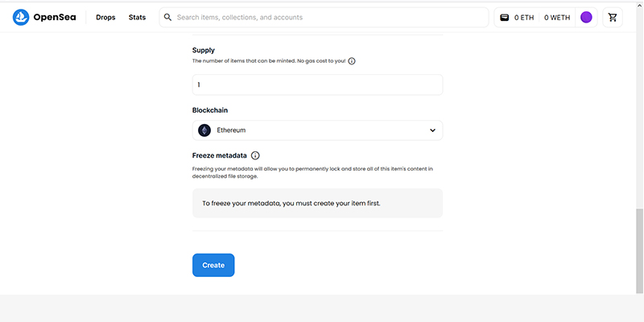This screenshot has height=322, width=644.
Task: Click the vertical page scrollbar thumb
Action: click(639, 251)
